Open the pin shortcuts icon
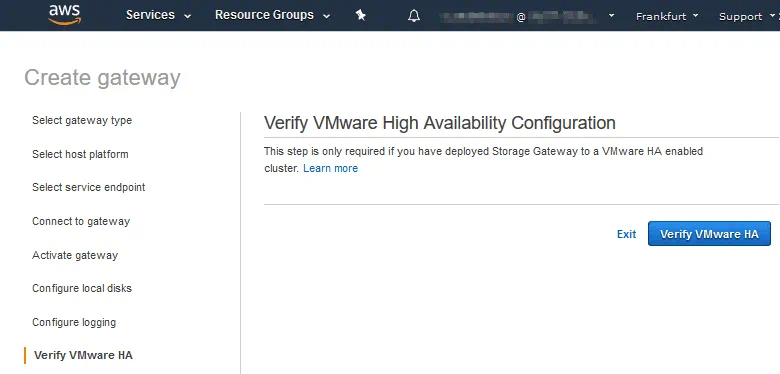The width and height of the screenshot is (780, 374). [x=361, y=15]
